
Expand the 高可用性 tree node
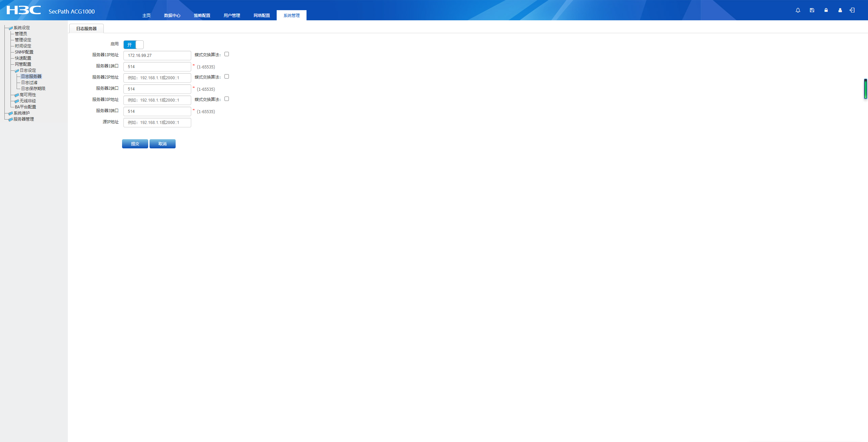tap(17, 95)
